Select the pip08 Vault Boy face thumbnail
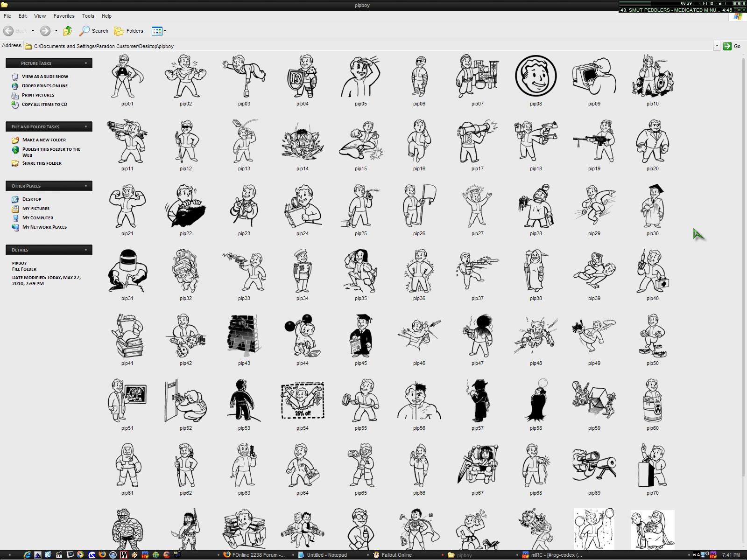This screenshot has width=747, height=560. (536, 76)
